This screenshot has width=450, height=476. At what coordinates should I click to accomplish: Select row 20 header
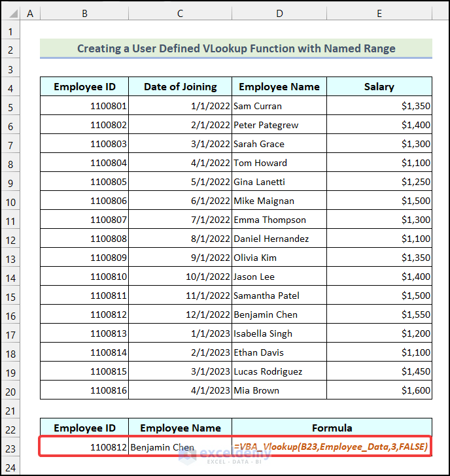[x=10, y=390]
